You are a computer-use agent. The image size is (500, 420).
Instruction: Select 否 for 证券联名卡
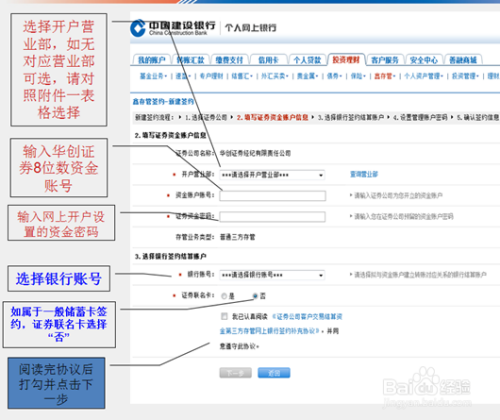255,296
